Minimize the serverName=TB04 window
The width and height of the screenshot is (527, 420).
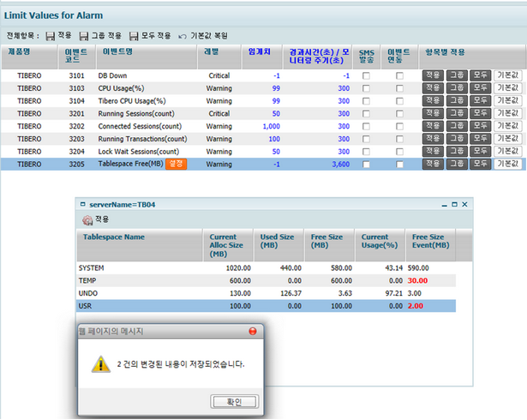click(445, 205)
